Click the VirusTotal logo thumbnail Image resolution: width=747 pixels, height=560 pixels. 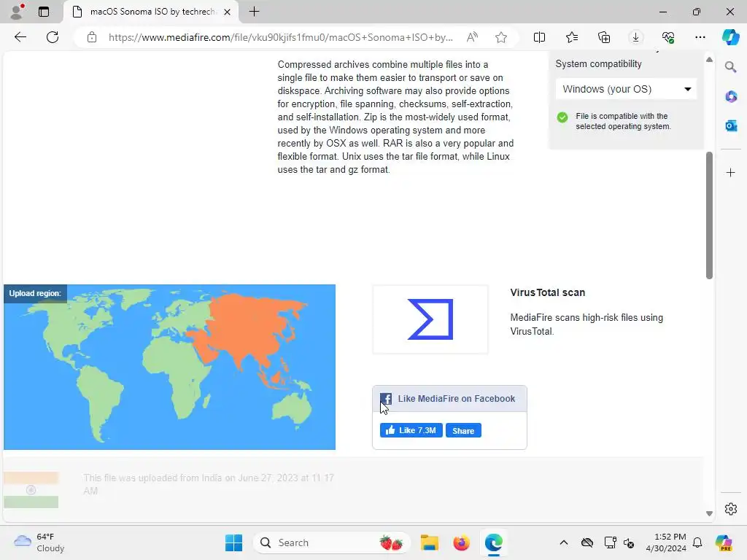[430, 319]
